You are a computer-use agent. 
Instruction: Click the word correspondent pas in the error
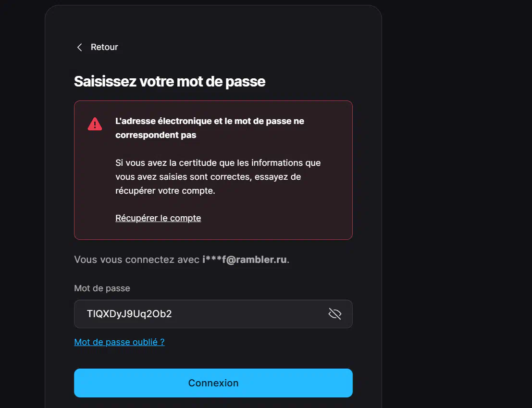pyautogui.click(x=156, y=135)
